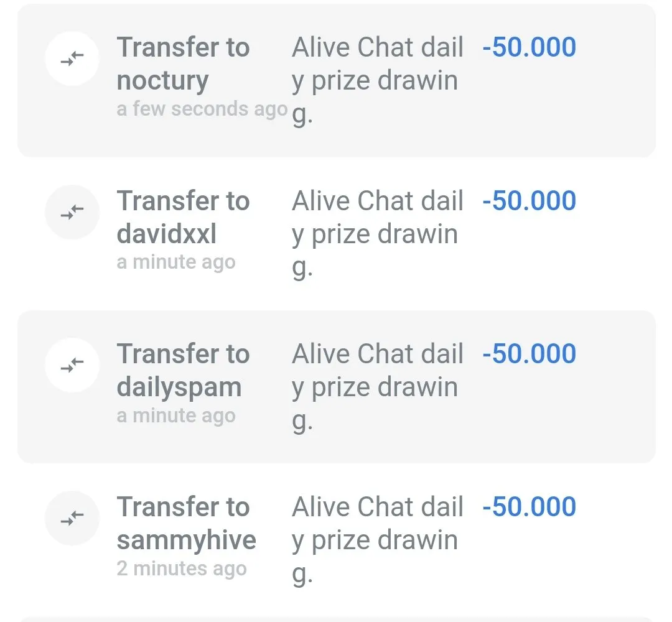Click transfer icon beside davidxxl transfer

(x=72, y=212)
